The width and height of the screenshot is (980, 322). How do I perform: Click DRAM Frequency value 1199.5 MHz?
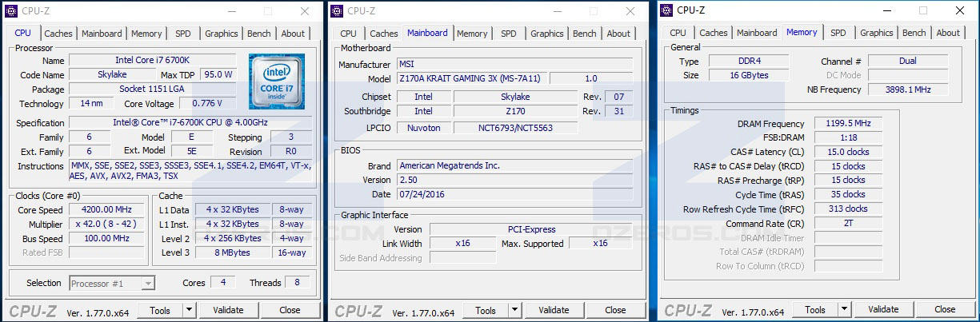coord(848,124)
